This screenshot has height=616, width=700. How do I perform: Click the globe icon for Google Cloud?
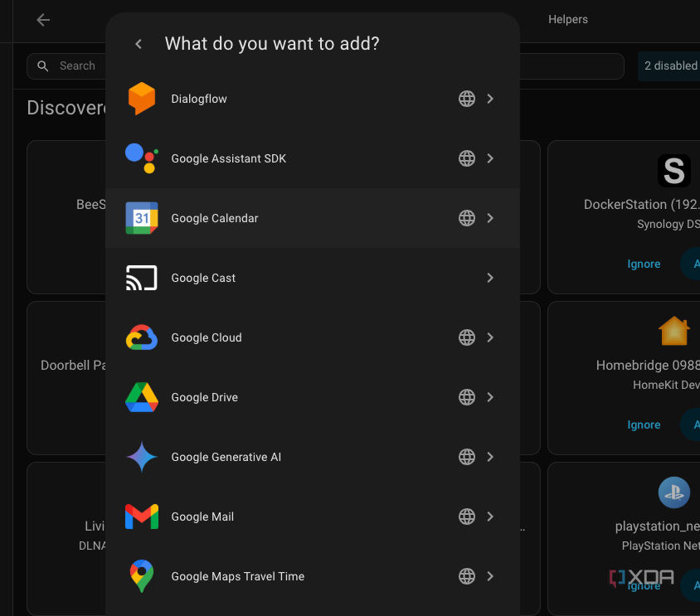click(466, 337)
